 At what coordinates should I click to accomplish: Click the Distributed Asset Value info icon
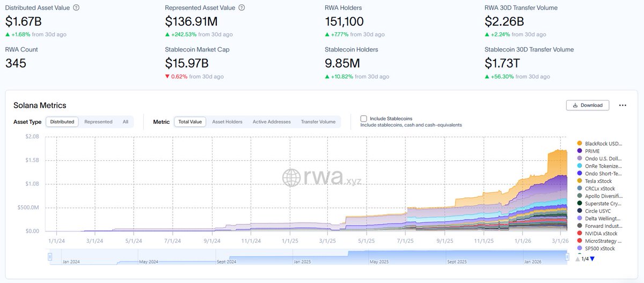(x=76, y=8)
